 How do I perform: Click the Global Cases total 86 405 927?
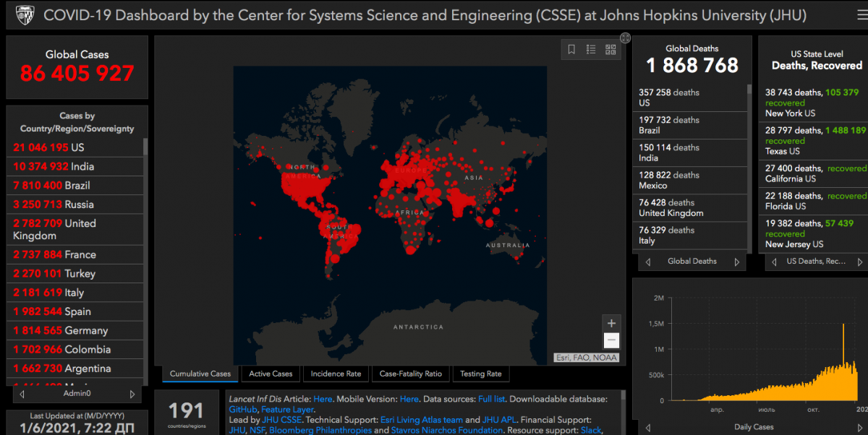pos(77,73)
